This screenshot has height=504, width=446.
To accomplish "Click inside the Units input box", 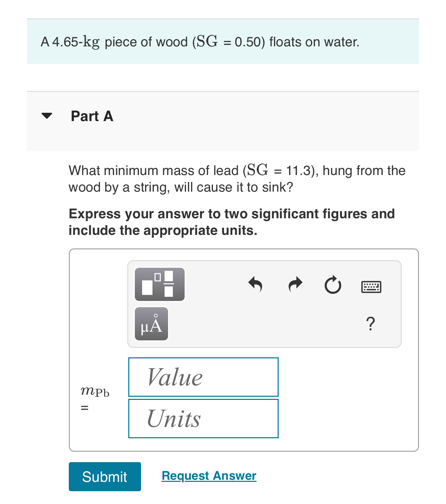I will [x=203, y=418].
